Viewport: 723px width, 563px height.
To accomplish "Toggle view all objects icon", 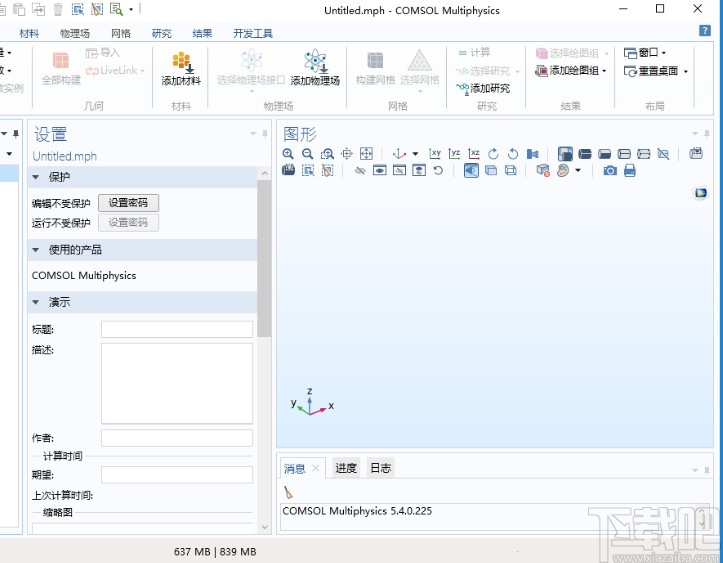I will (x=419, y=171).
